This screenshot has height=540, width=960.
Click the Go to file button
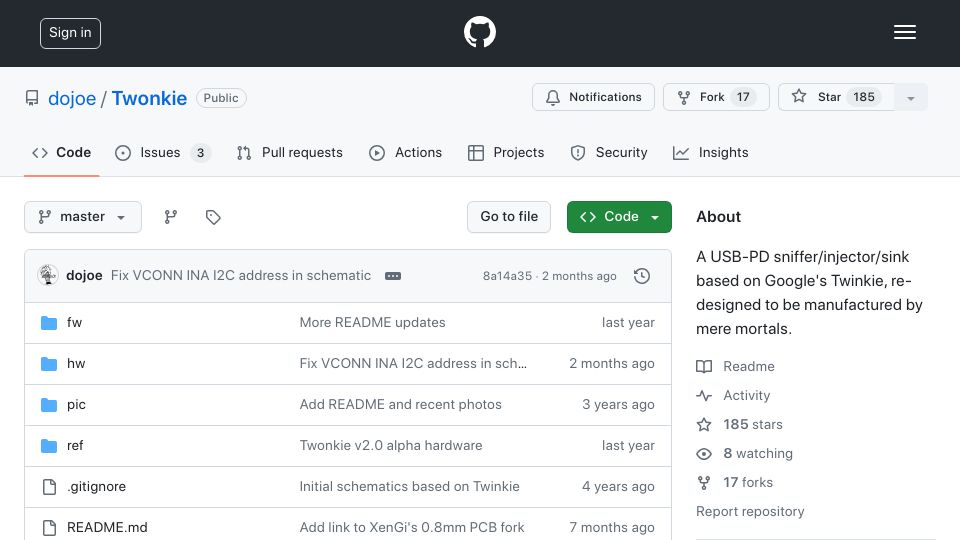click(509, 217)
